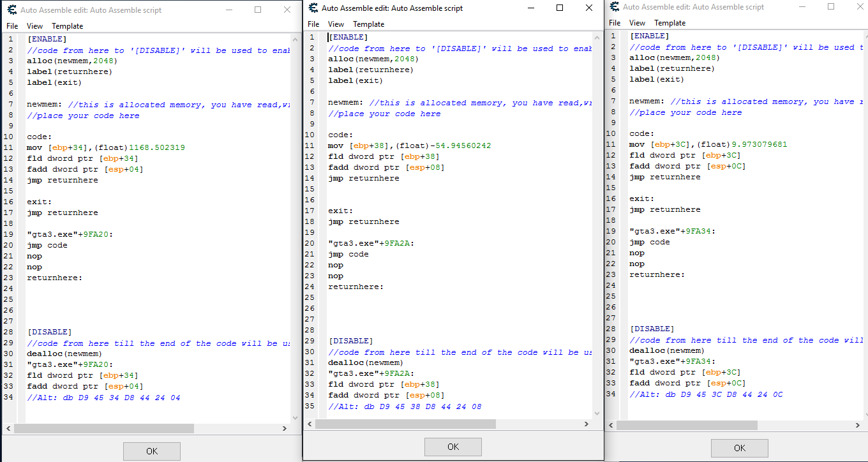Close the middle Auto Assemble script window
The image size is (868, 462).
[588, 8]
